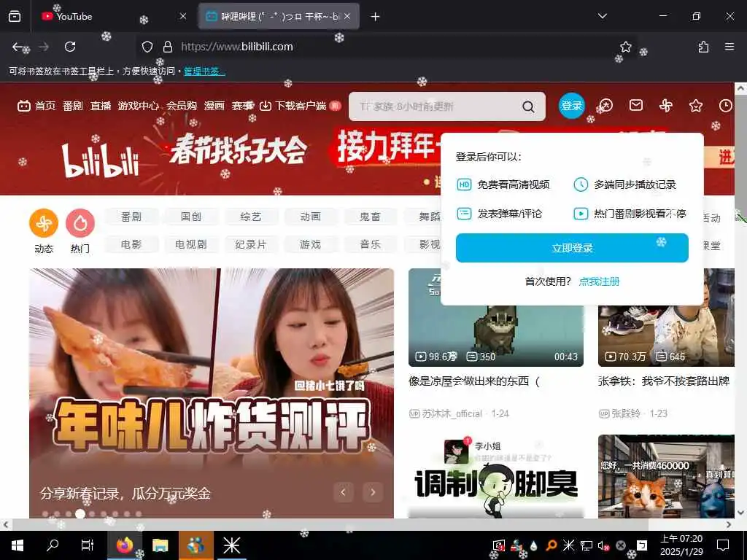The width and height of the screenshot is (747, 560).
Task: Open the 番剧 nav item
Action: coord(72,106)
